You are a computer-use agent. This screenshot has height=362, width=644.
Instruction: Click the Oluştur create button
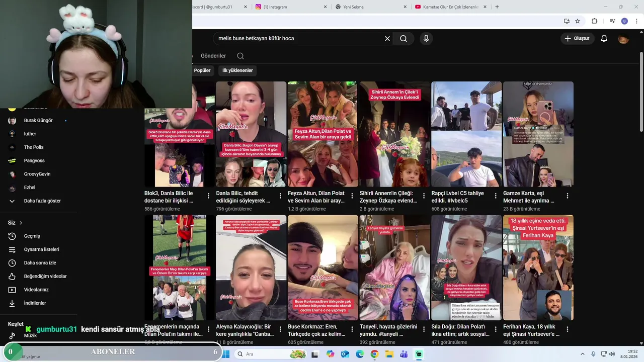pyautogui.click(x=578, y=38)
